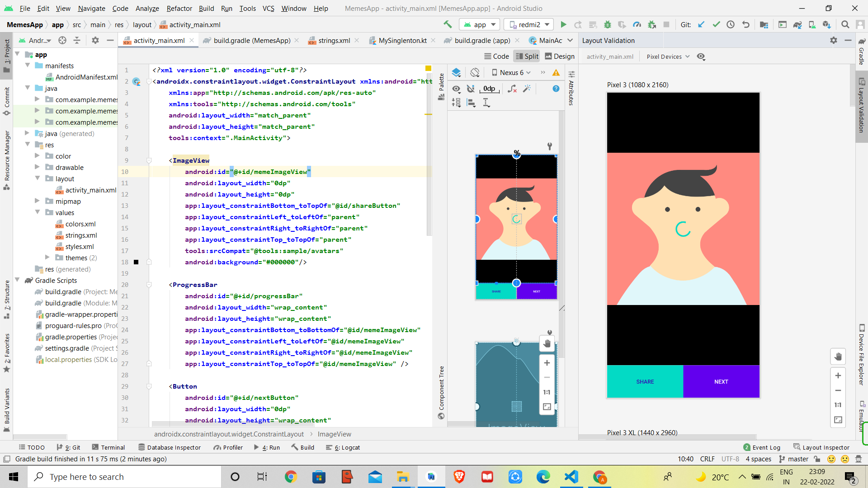Click Infer Constraints magic wand icon

[527, 89]
